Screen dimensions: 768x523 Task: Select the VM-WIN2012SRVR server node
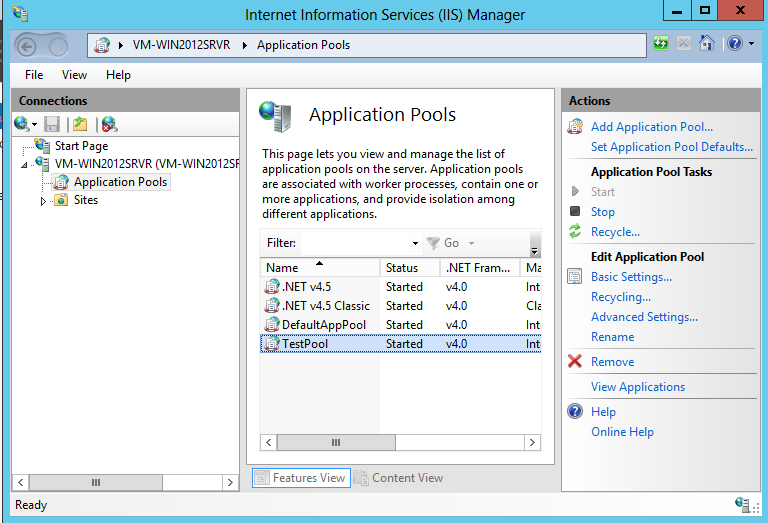point(147,164)
